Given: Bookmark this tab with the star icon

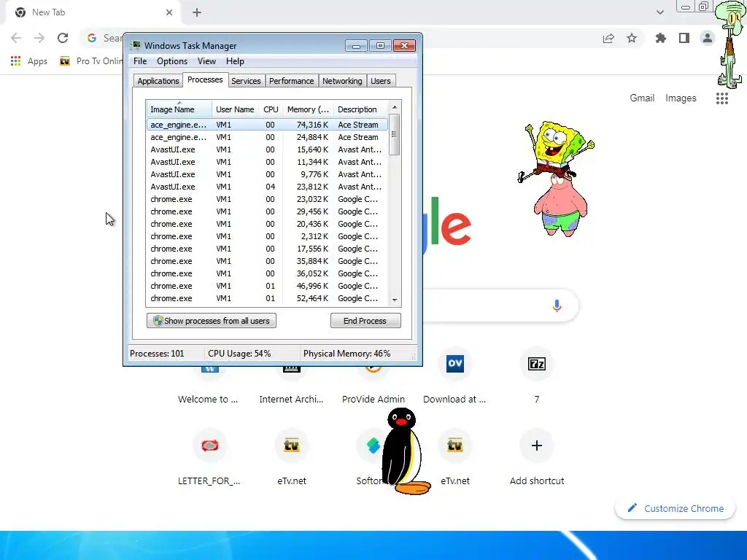Looking at the screenshot, I should (632, 38).
